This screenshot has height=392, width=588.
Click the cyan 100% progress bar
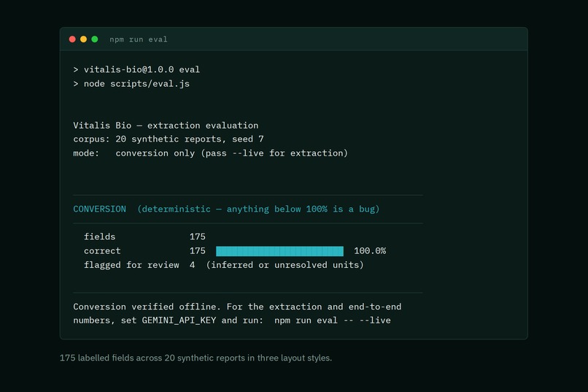pos(279,251)
